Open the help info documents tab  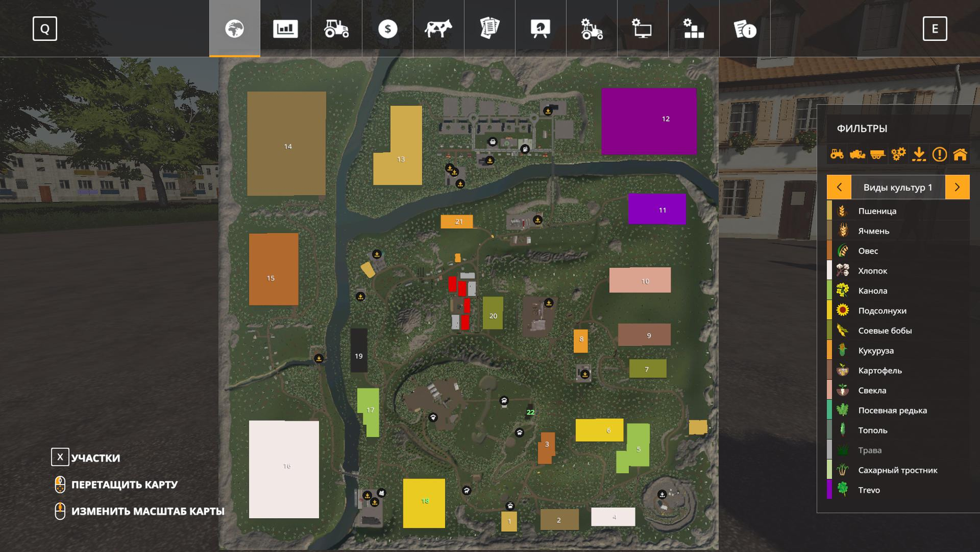pyautogui.click(x=744, y=28)
